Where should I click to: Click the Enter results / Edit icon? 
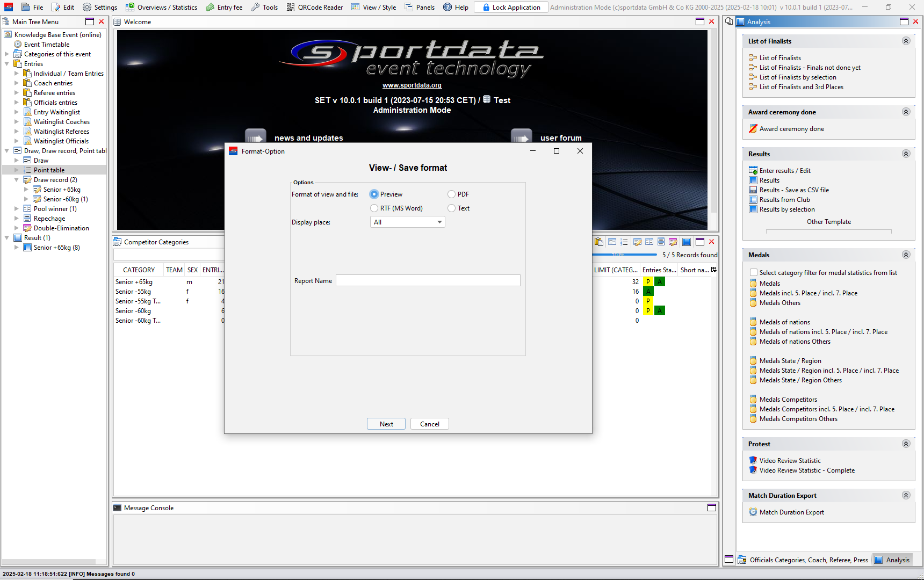(x=753, y=171)
